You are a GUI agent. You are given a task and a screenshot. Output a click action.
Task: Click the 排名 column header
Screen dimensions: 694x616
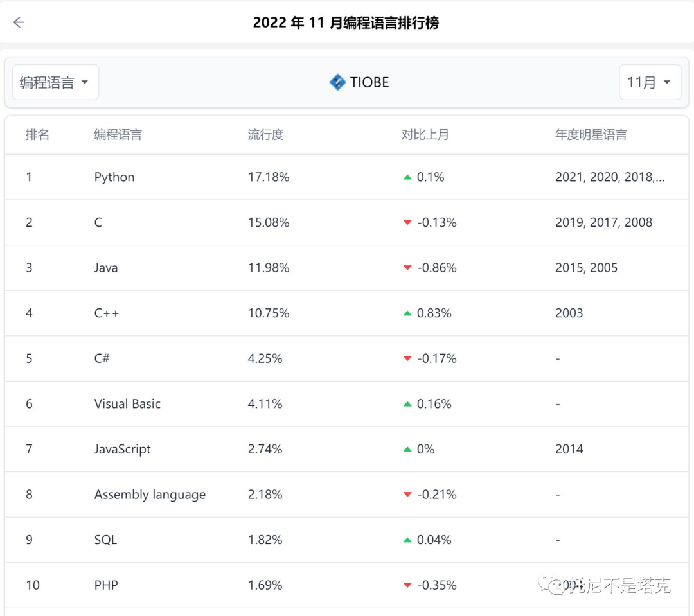pyautogui.click(x=37, y=134)
